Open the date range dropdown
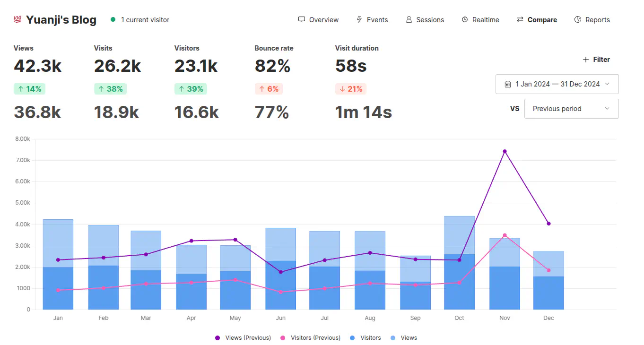 pyautogui.click(x=557, y=84)
